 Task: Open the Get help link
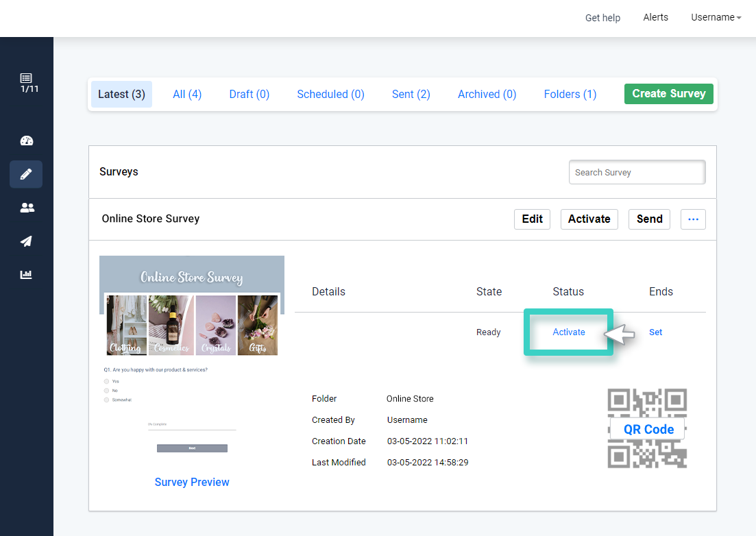(602, 18)
